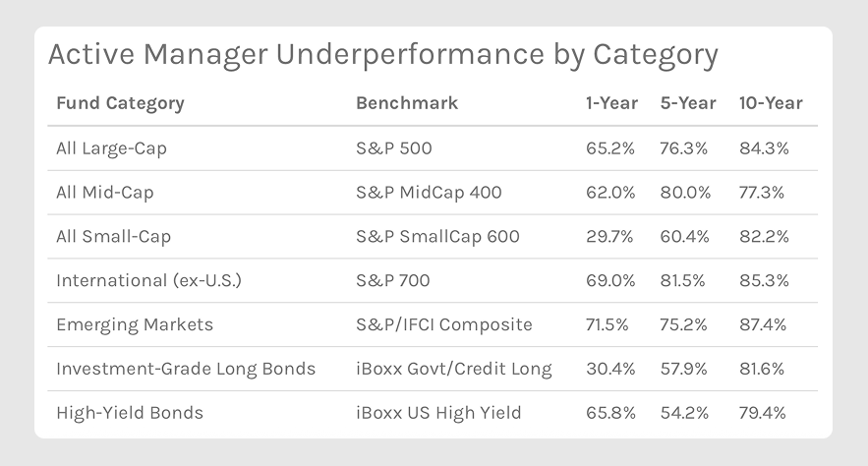
Task: Select the 54.2% value for High-Yield Bonds
Action: pyautogui.click(x=687, y=413)
